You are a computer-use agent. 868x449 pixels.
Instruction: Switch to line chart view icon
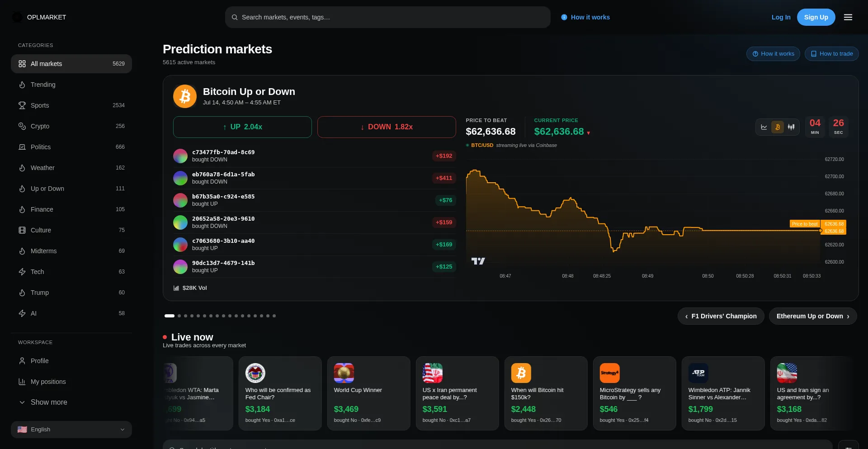764,127
